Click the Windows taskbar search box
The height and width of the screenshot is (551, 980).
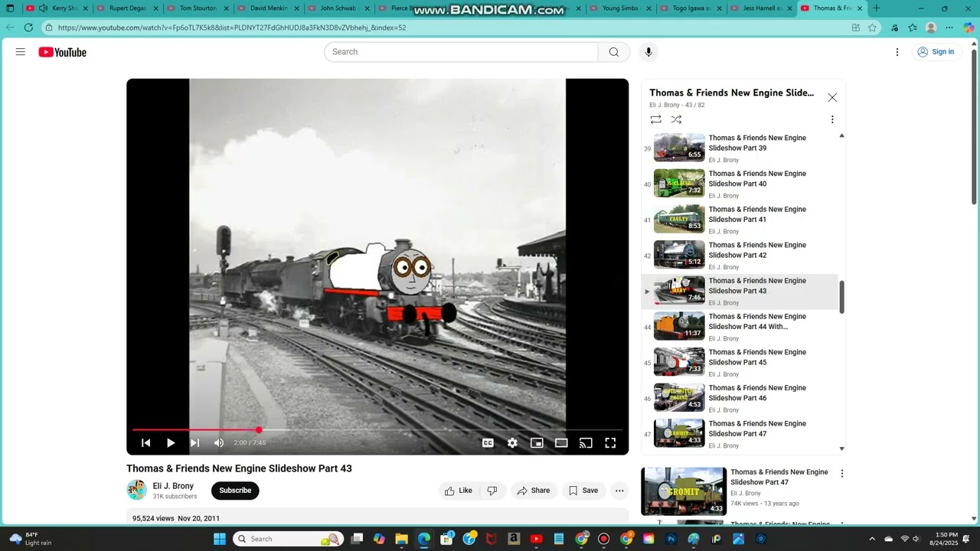[288, 539]
